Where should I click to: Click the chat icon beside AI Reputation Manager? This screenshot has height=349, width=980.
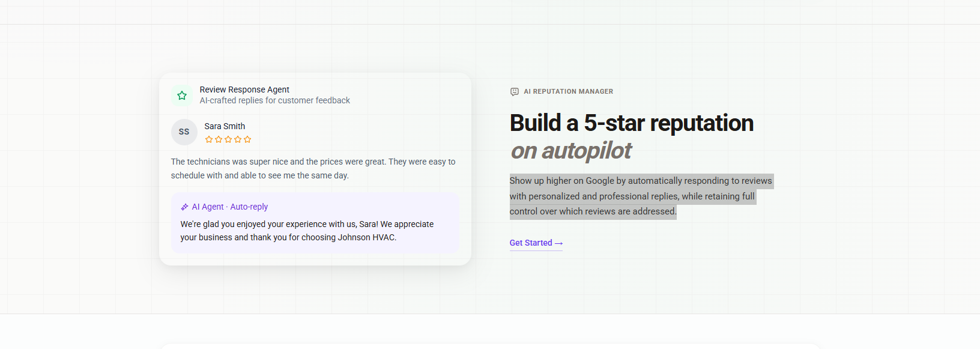coord(515,92)
